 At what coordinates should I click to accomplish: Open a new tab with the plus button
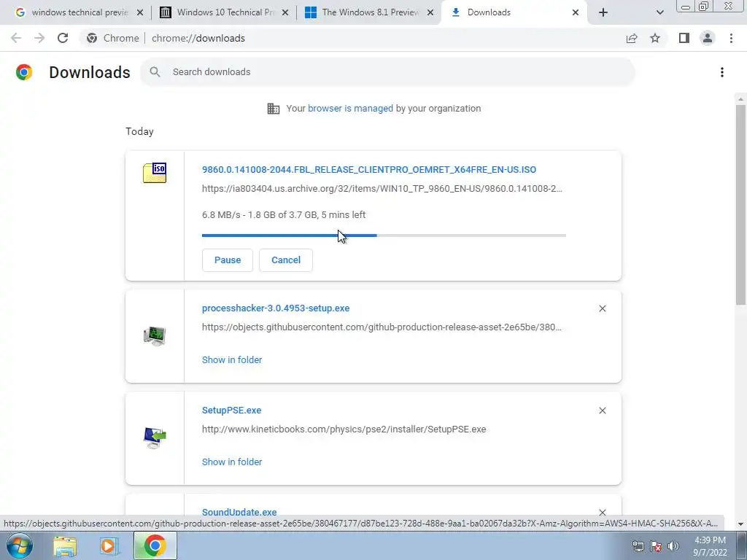(603, 12)
